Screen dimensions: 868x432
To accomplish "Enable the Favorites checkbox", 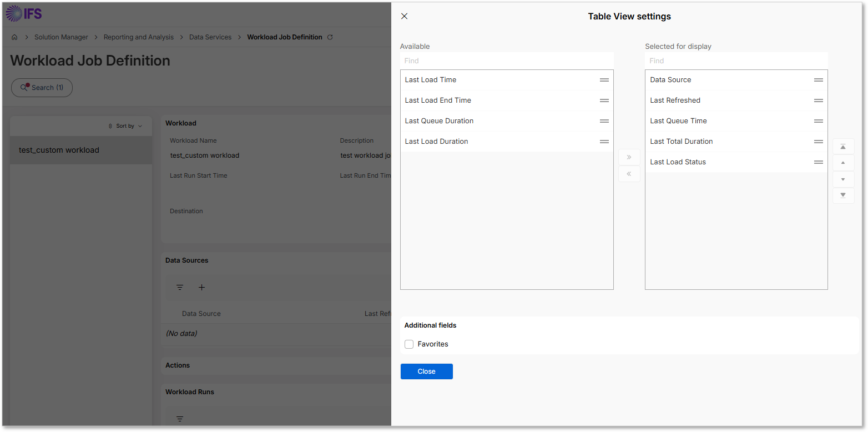I will [409, 344].
